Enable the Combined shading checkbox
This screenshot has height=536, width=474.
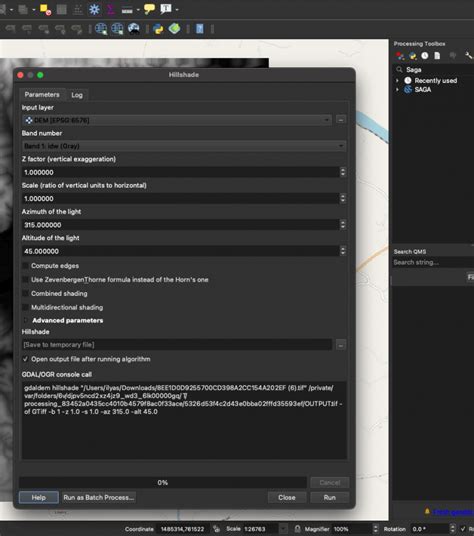click(x=25, y=293)
